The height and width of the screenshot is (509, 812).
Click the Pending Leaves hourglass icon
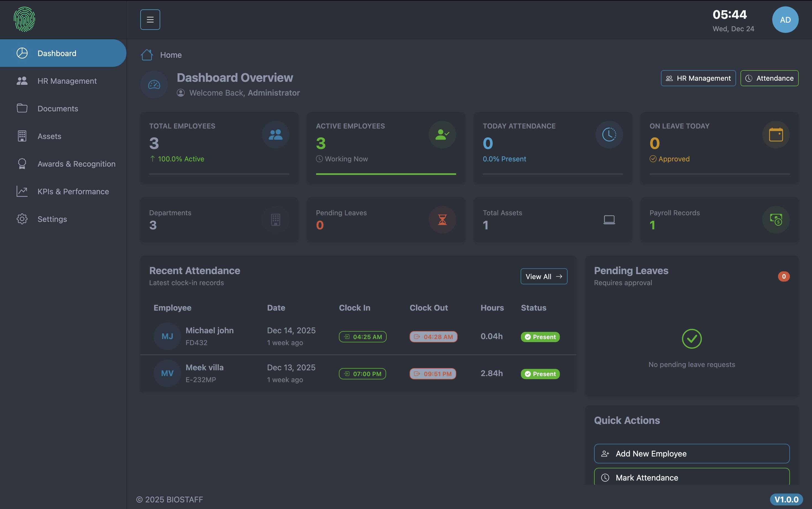(x=442, y=220)
